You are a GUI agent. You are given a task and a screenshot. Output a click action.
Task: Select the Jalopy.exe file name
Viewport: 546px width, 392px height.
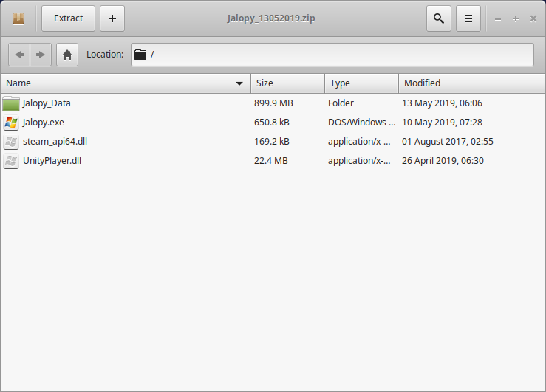click(44, 123)
